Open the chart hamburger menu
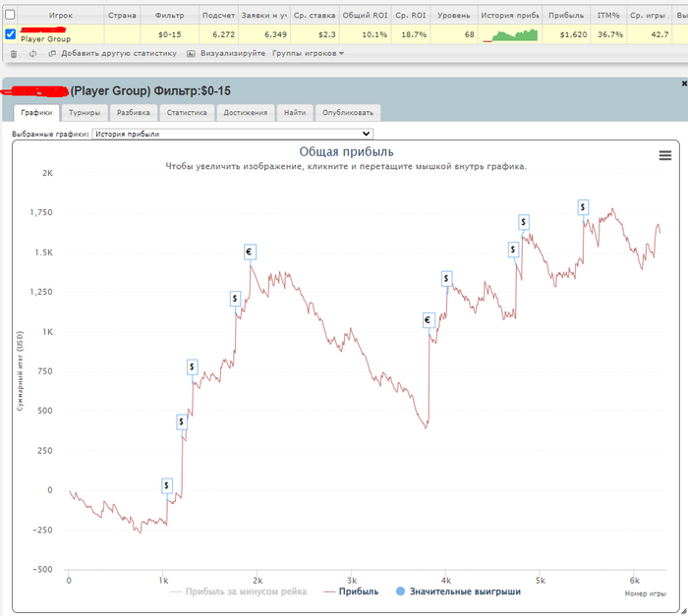The height and width of the screenshot is (616, 688). click(x=665, y=155)
